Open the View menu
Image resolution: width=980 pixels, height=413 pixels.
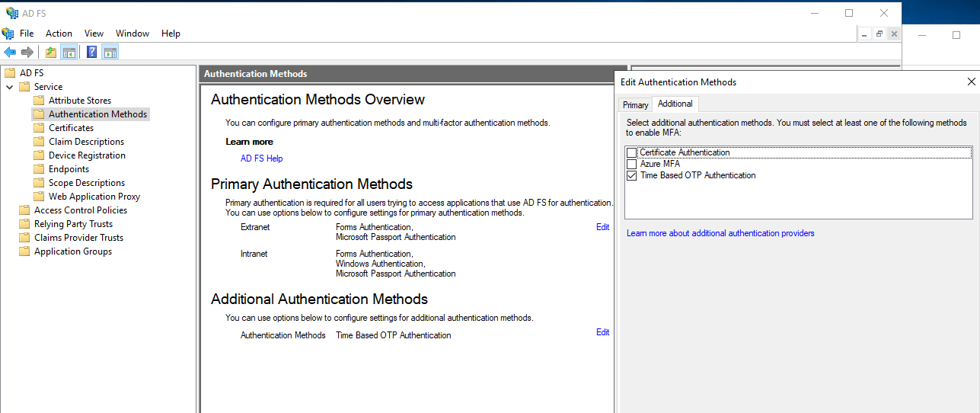click(94, 34)
